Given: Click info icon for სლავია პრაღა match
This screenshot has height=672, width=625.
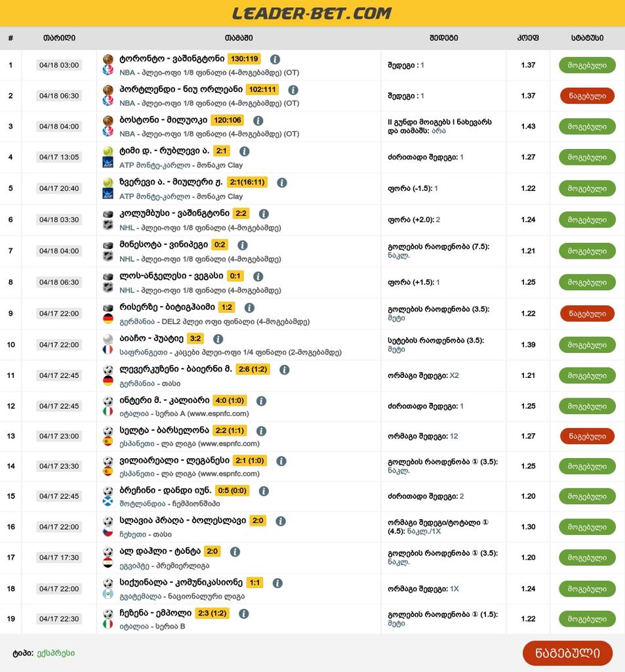Looking at the screenshot, I should click(281, 521).
